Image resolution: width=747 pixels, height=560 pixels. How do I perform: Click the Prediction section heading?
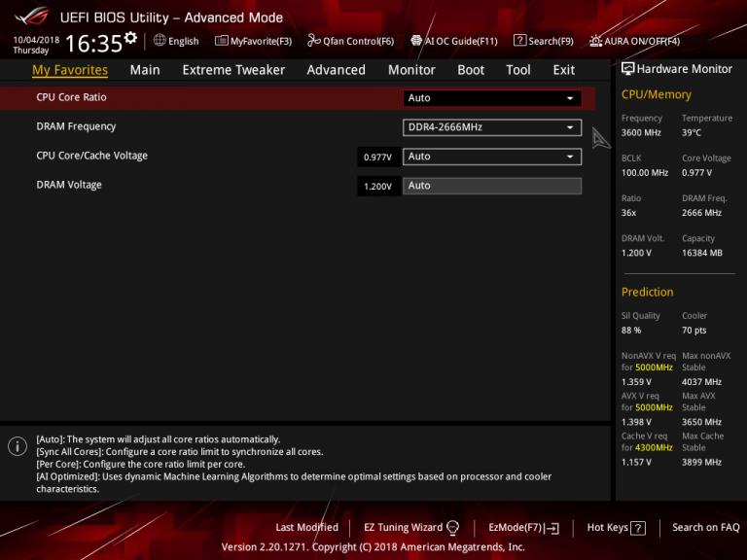[x=647, y=292]
